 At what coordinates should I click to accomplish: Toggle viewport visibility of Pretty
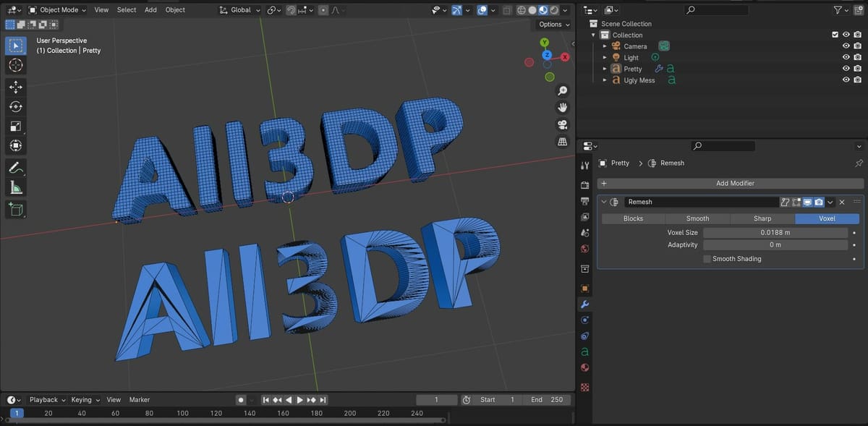[x=846, y=69]
